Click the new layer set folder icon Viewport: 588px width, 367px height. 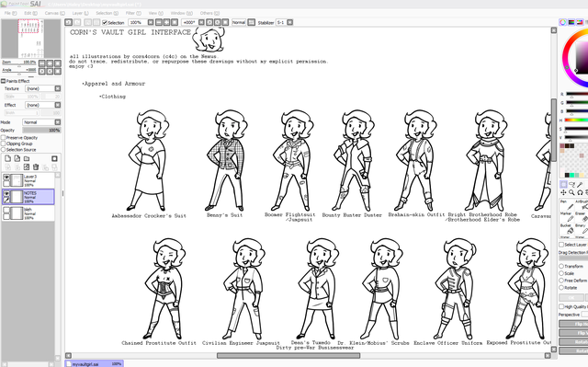27,158
